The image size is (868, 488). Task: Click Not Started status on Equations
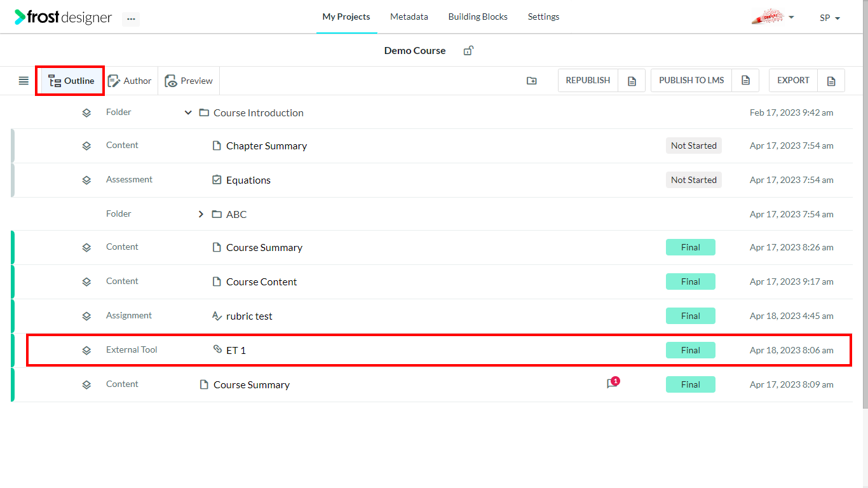click(694, 180)
